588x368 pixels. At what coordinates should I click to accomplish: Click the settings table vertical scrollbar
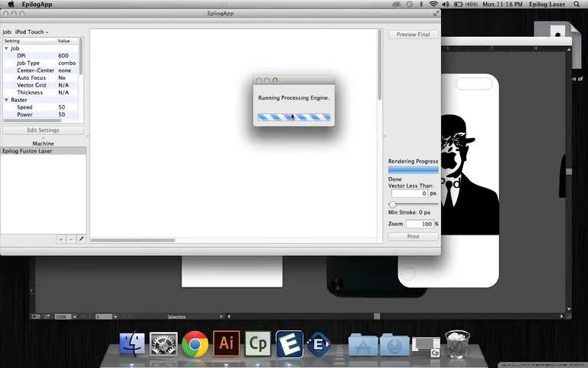coord(81,56)
